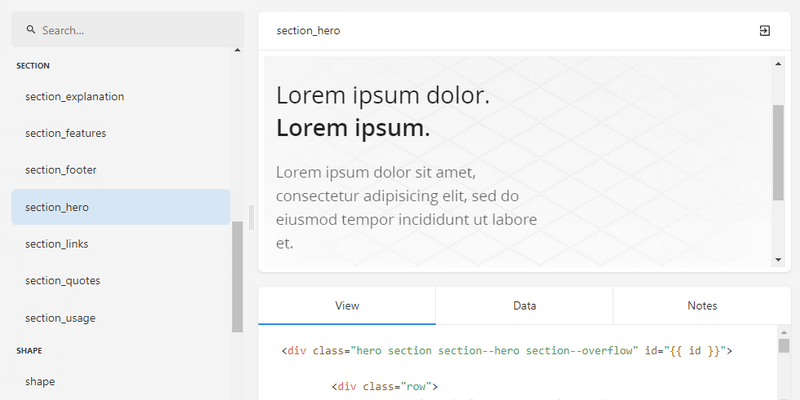
Task: Collapse the SHAPE group header
Action: pyautogui.click(x=30, y=351)
